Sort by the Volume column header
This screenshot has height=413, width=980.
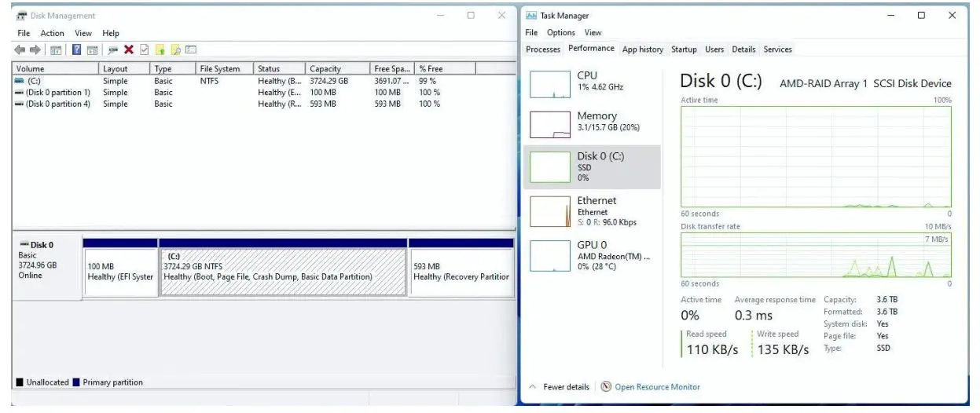pos(57,68)
